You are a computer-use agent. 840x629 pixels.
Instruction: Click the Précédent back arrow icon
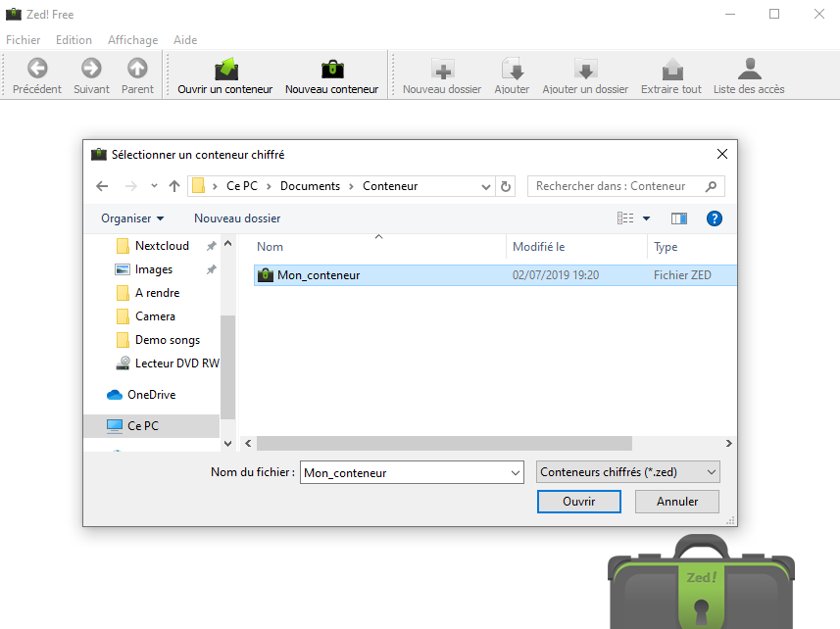37,68
